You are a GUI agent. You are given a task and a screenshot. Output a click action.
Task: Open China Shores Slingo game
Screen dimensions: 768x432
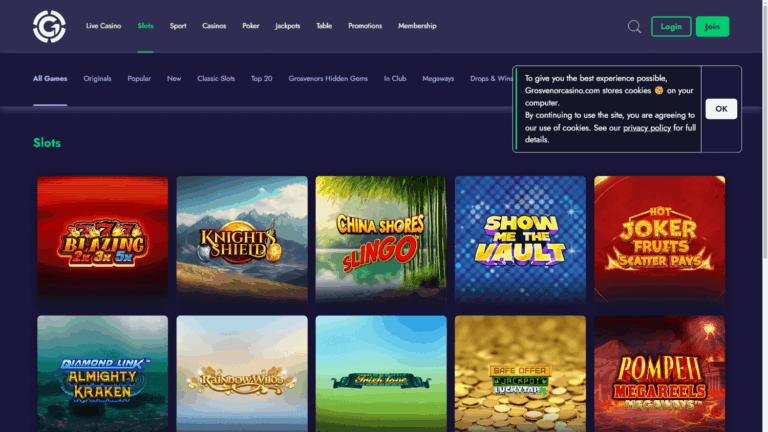381,240
